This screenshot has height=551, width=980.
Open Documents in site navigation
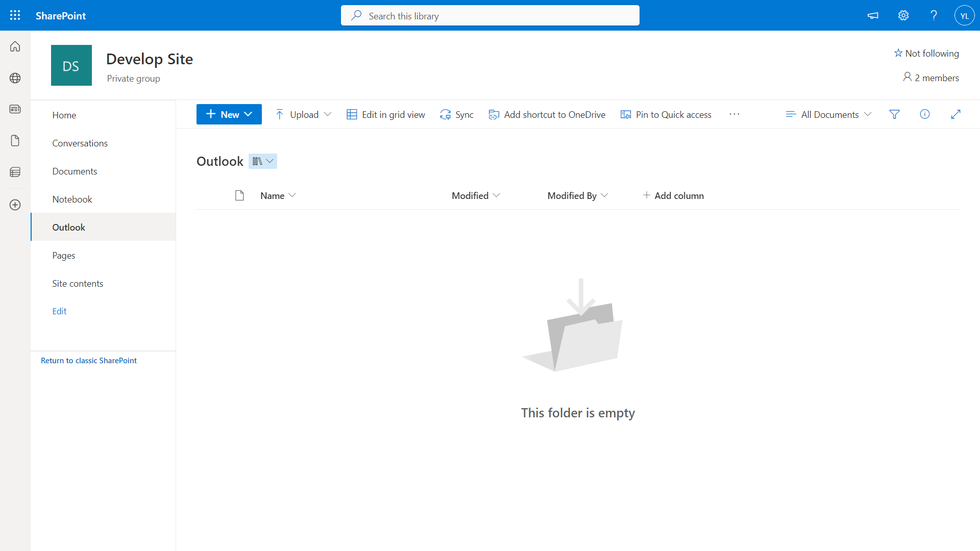(x=104, y=171)
